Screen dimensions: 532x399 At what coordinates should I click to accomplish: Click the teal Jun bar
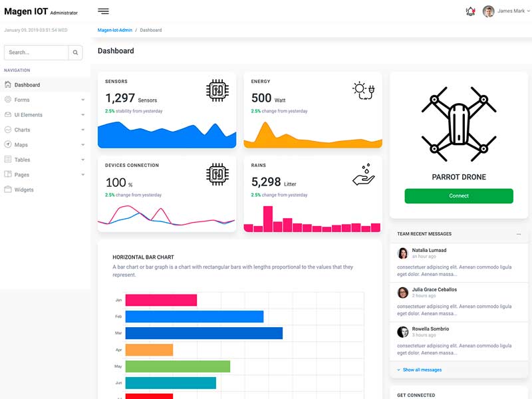(x=171, y=383)
